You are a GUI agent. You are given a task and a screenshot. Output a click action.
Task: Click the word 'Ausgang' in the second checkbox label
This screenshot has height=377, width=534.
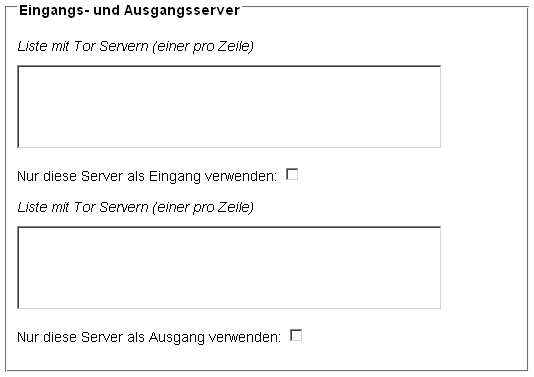[177, 338]
